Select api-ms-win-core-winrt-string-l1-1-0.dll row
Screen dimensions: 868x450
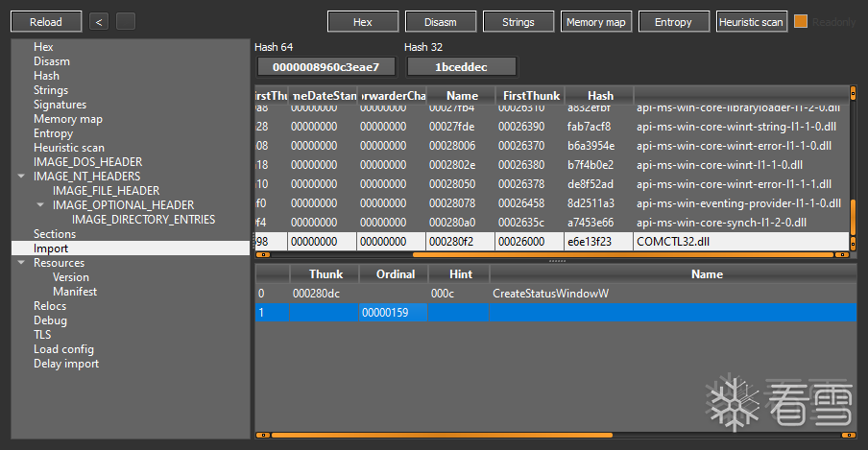point(552,127)
